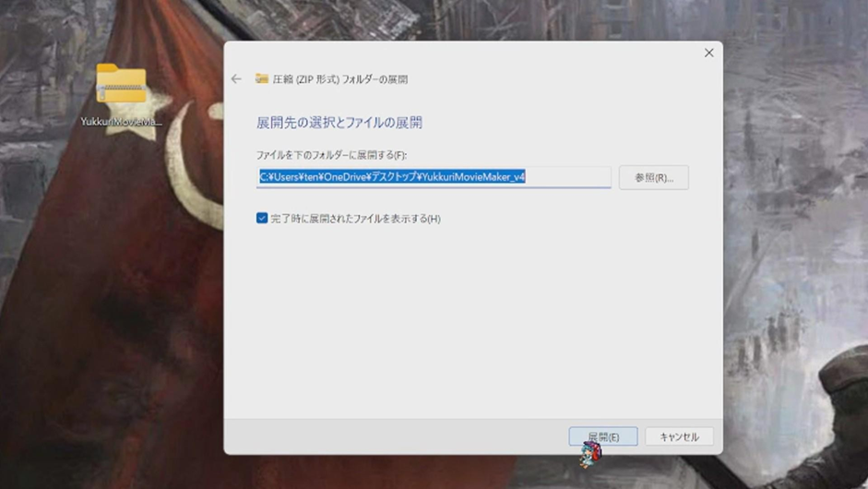Image resolution: width=868 pixels, height=489 pixels.
Task: Click the ファイルを下のフォルダーに展開する(F) label
Action: tap(331, 155)
